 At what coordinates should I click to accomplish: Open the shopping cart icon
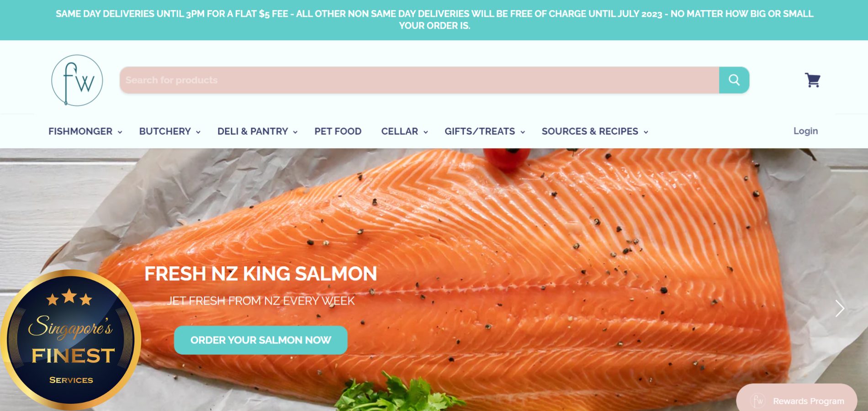tap(813, 80)
